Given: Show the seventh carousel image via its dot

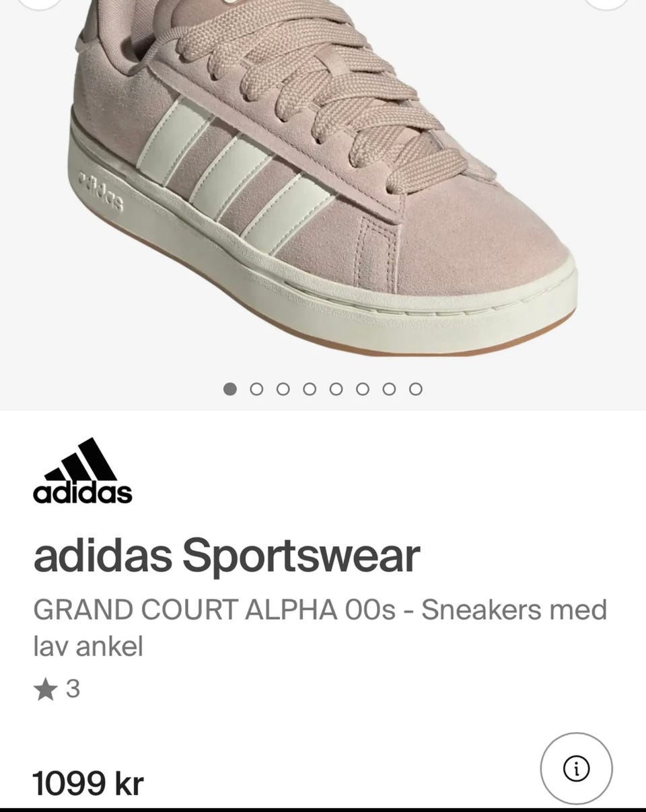Looking at the screenshot, I should [389, 389].
